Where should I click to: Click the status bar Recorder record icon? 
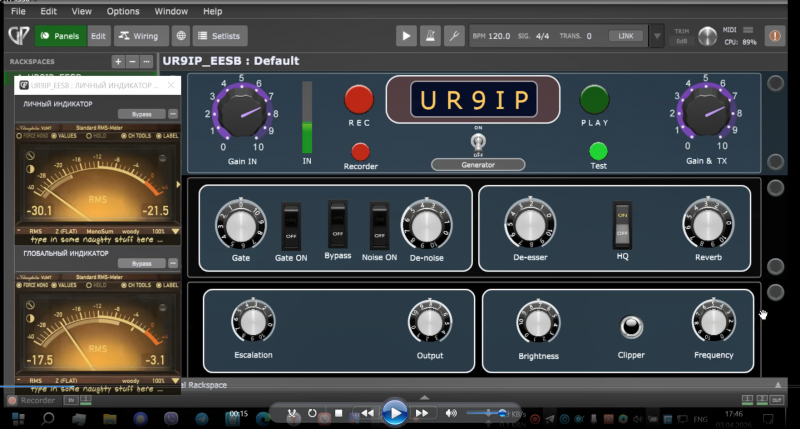(x=12, y=400)
